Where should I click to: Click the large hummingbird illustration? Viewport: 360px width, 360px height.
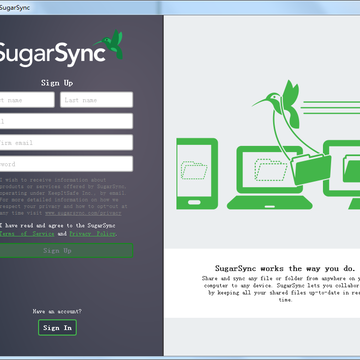[277, 103]
